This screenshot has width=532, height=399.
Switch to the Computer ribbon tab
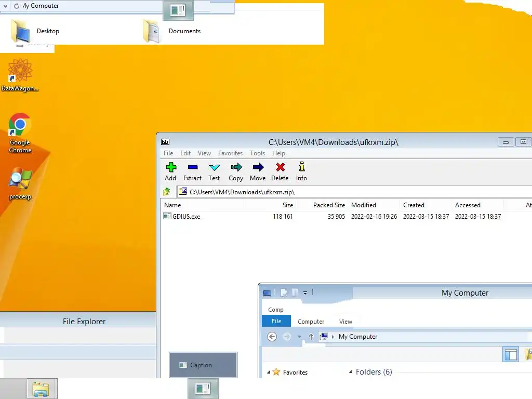pos(311,321)
